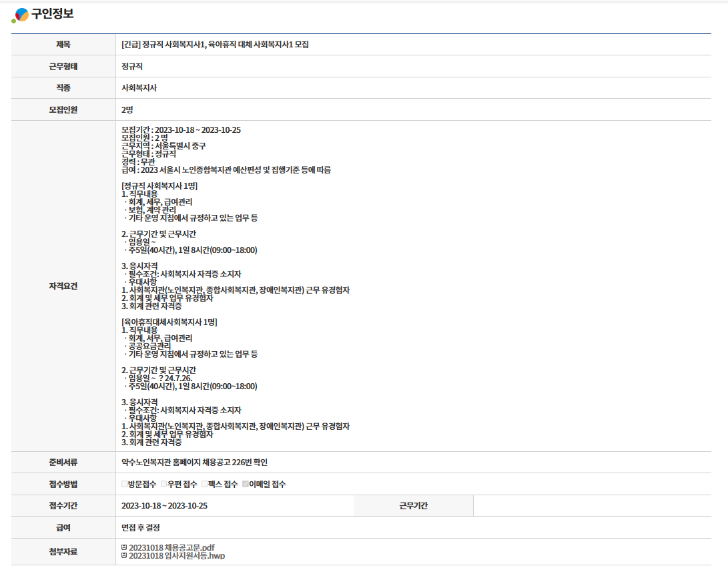
Task: Click the 구인정보 page heading
Action: [53, 15]
